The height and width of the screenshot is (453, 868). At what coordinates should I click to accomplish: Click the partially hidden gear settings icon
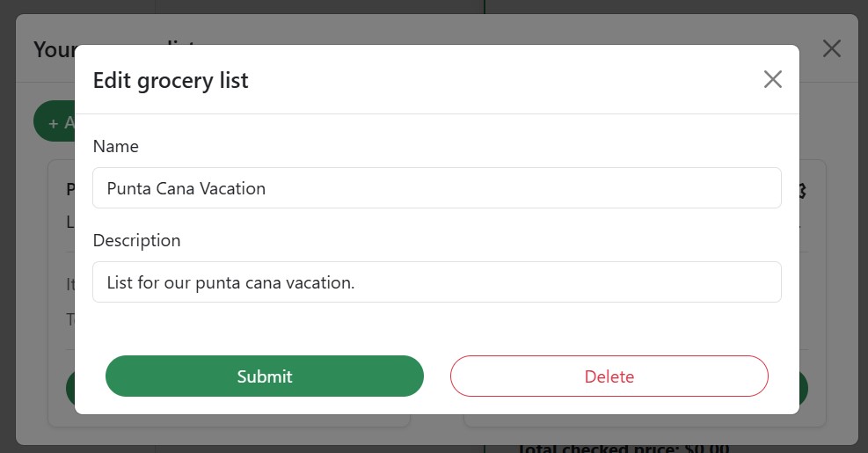[x=803, y=191]
